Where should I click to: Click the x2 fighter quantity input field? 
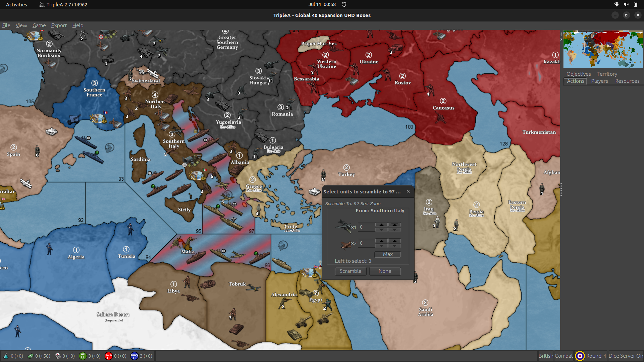click(x=366, y=243)
